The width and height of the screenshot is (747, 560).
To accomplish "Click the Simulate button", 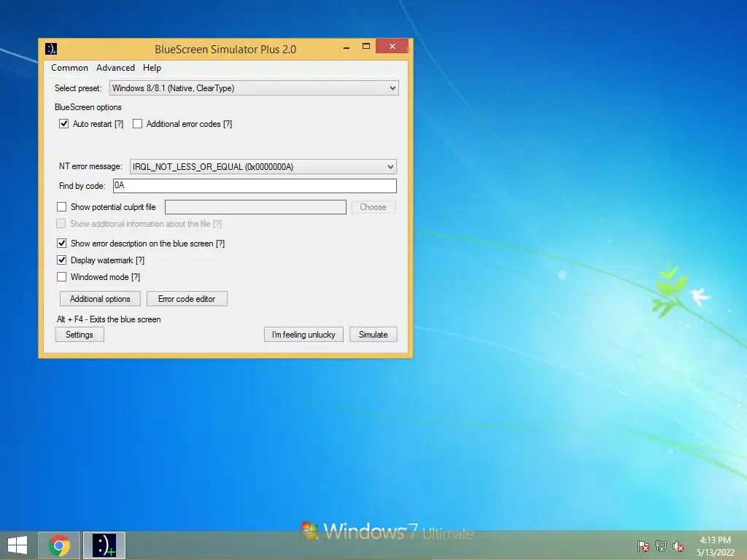I will [373, 334].
